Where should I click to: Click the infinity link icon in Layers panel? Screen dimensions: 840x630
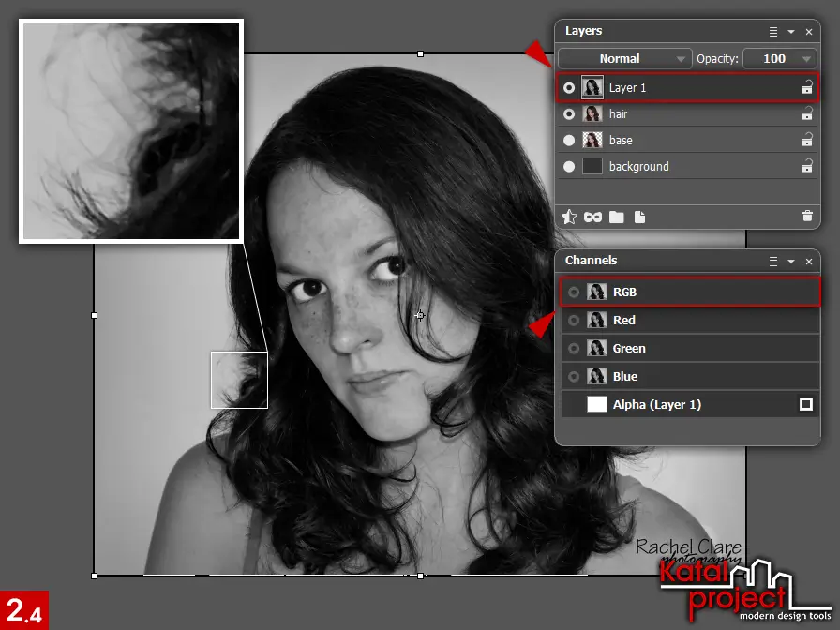pos(592,217)
